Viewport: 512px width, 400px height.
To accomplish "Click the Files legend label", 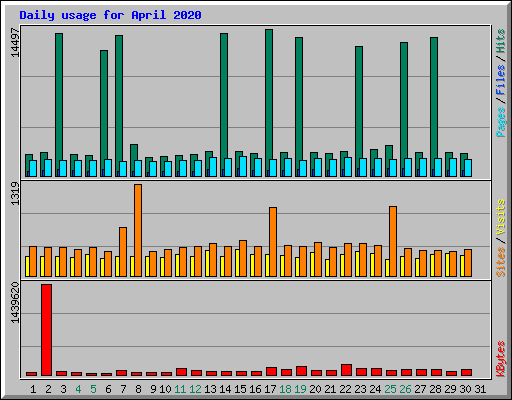I will [x=501, y=80].
